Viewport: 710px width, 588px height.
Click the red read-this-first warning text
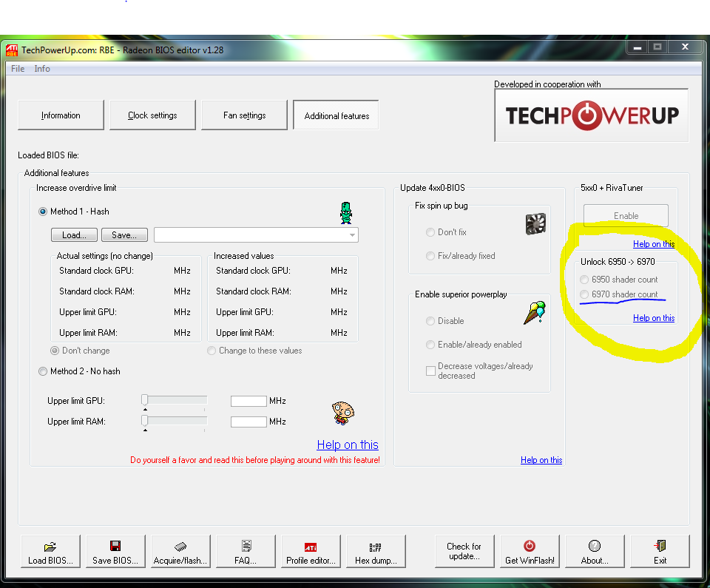click(255, 460)
